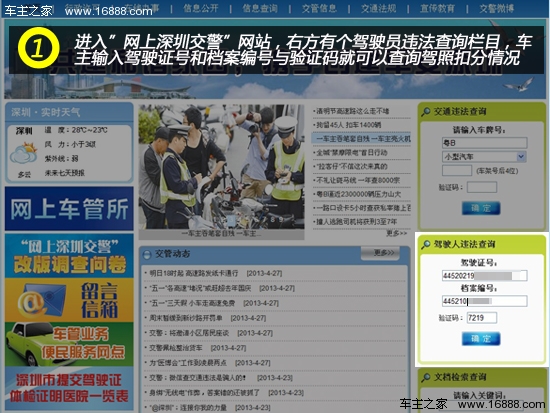The width and height of the screenshot is (550, 413).
Task: Open headline 全城"禁摩限电"首日行动
Action: coord(351,153)
